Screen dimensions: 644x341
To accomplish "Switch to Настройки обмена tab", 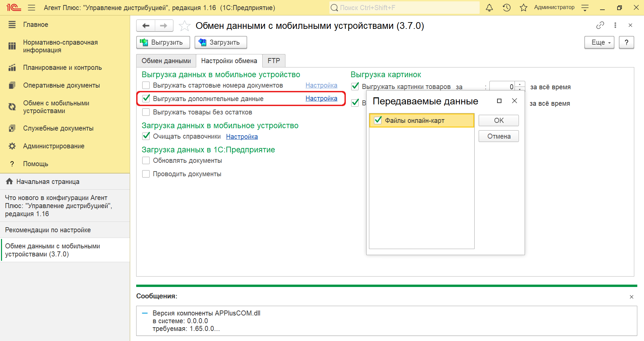I will point(229,61).
